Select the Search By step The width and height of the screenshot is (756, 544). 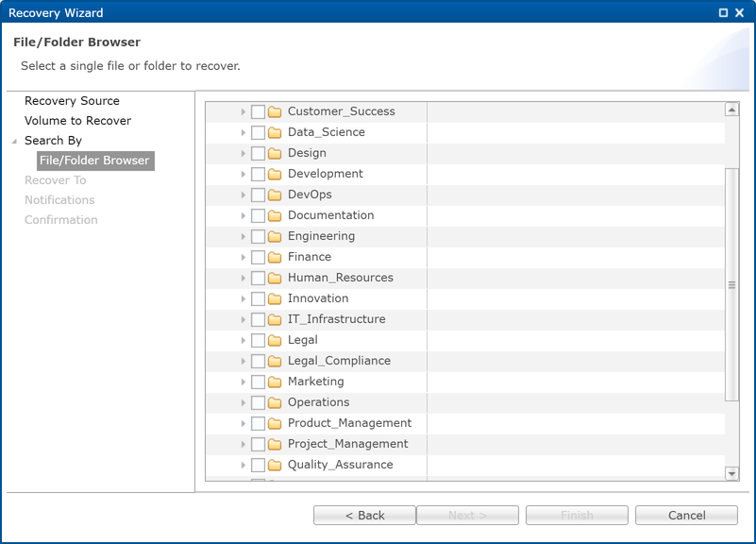(x=53, y=141)
